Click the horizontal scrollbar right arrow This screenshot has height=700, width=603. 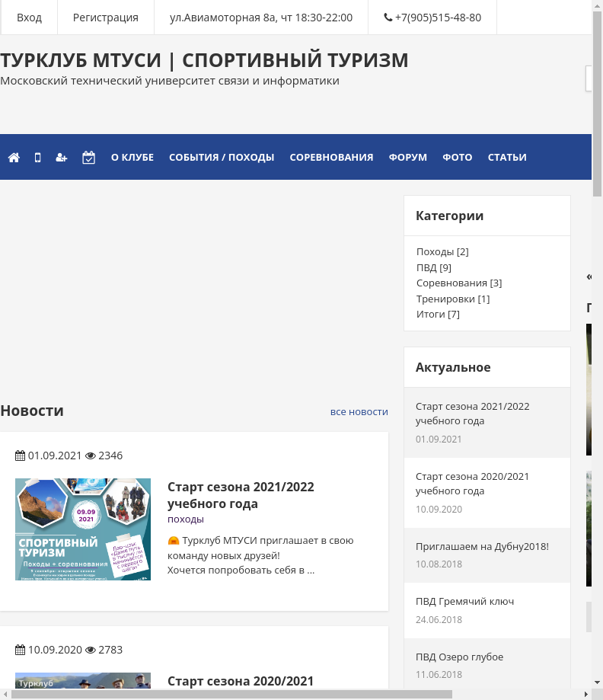[585, 694]
